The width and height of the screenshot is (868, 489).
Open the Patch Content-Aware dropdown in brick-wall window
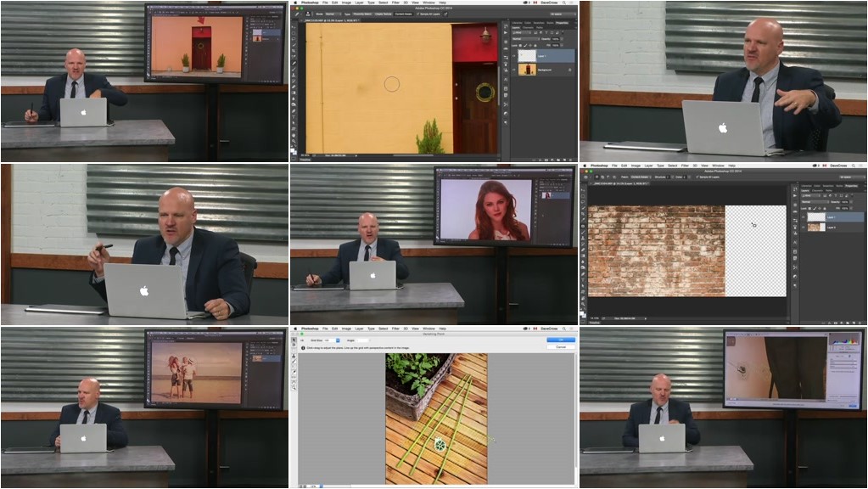pyautogui.click(x=641, y=177)
